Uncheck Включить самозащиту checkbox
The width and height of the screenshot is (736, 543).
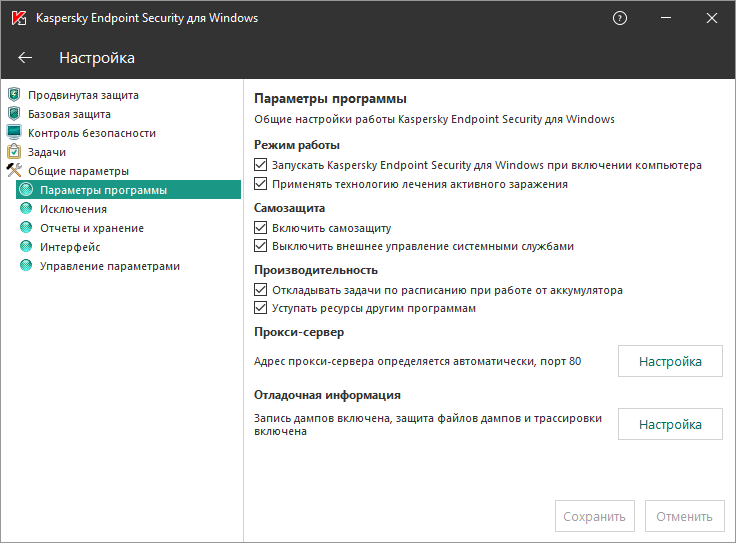point(262,228)
